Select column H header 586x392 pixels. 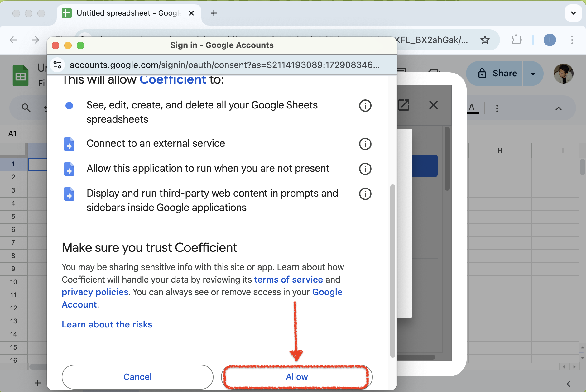click(500, 151)
